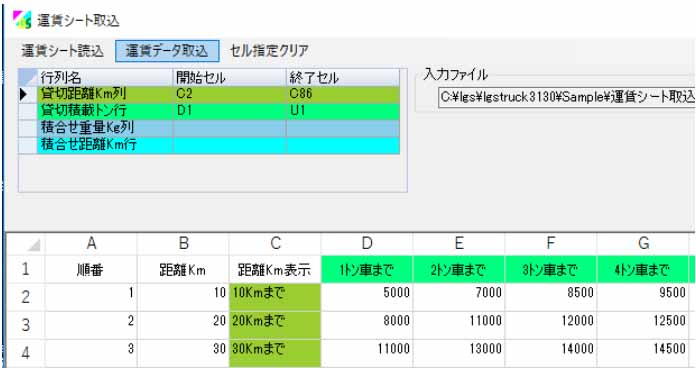Click the 運賃データ取込 menu item
This screenshot has height=368, width=696.
pyautogui.click(x=167, y=51)
